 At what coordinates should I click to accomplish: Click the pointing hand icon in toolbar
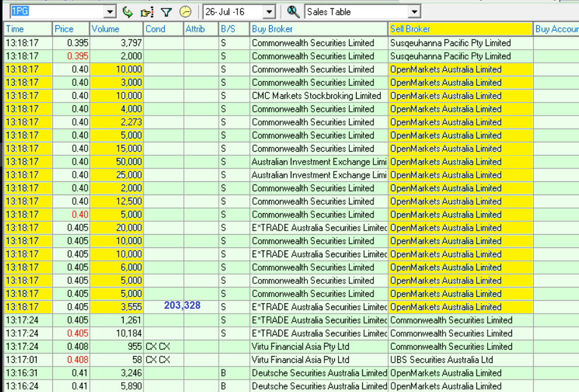click(147, 12)
